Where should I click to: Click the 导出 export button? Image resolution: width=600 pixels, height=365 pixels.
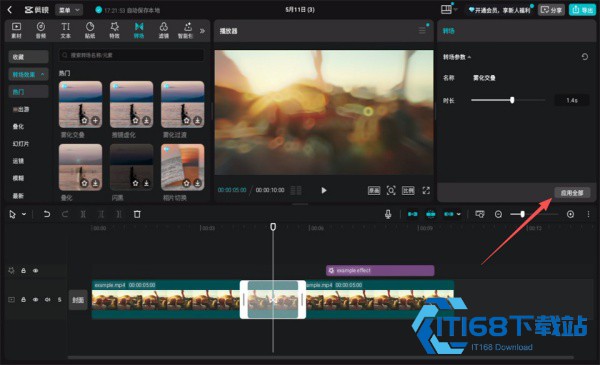coord(582,10)
